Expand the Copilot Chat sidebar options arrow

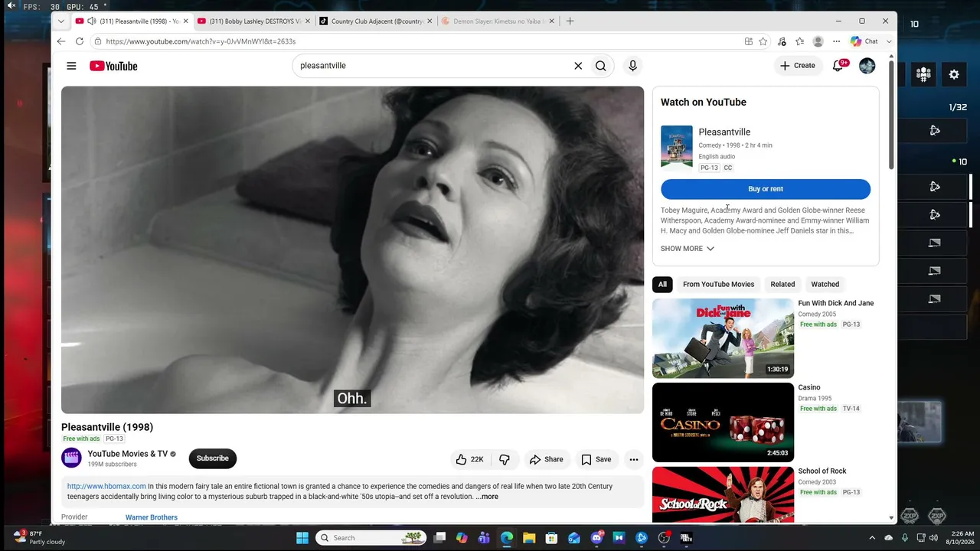click(x=889, y=41)
